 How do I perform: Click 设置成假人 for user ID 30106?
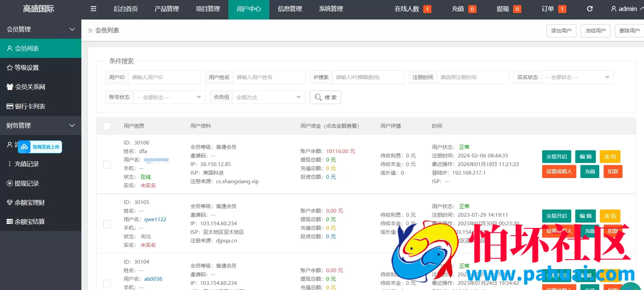click(x=559, y=172)
